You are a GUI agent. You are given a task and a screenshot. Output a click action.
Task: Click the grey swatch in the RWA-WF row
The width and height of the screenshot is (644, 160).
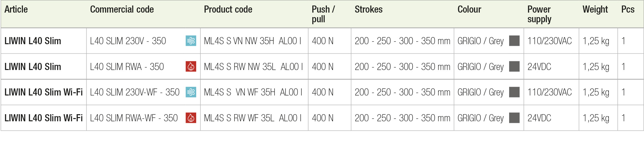tap(514, 118)
